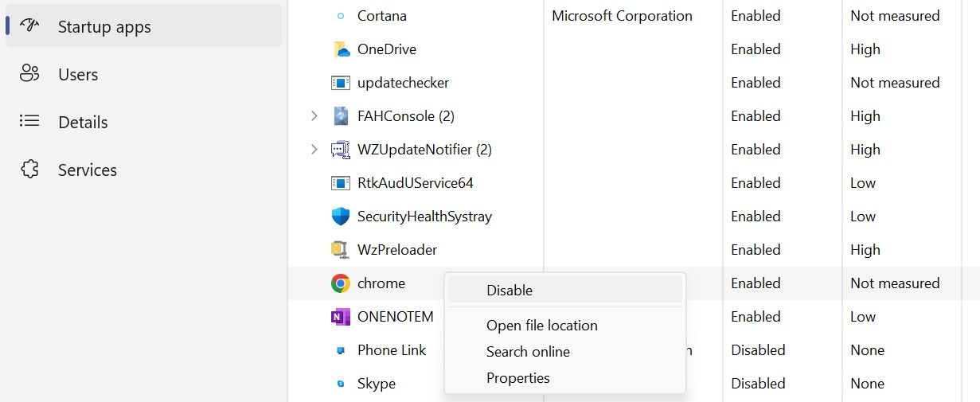The image size is (980, 402).
Task: Click the ONENOTEM purple icon
Action: [341, 317]
